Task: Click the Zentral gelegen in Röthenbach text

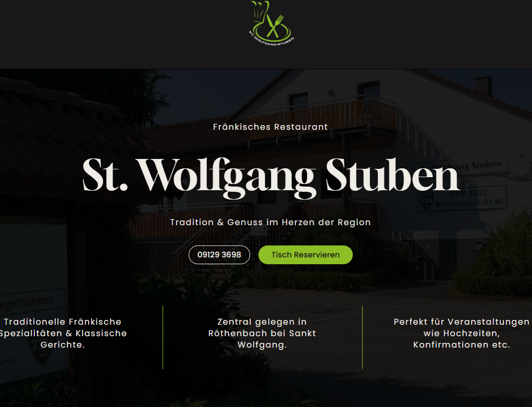Action: click(x=262, y=333)
